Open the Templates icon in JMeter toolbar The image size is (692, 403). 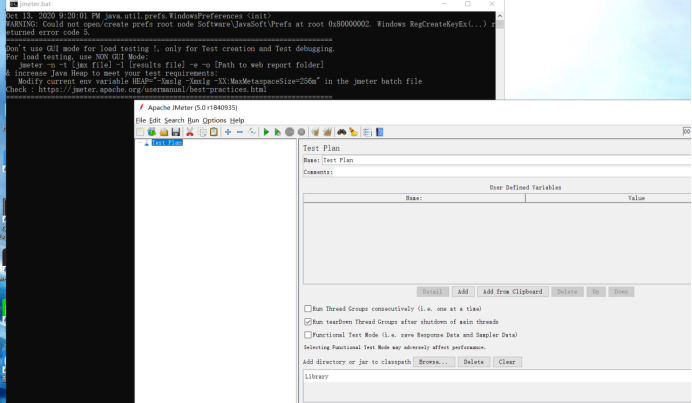(x=152, y=132)
